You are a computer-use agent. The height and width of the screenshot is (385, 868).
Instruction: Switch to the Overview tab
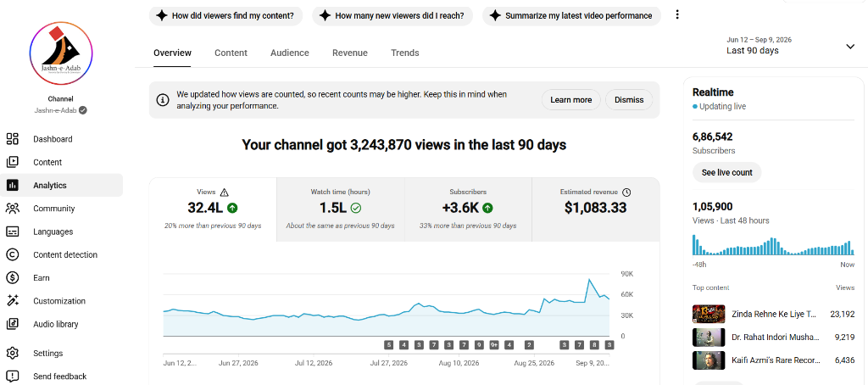172,53
